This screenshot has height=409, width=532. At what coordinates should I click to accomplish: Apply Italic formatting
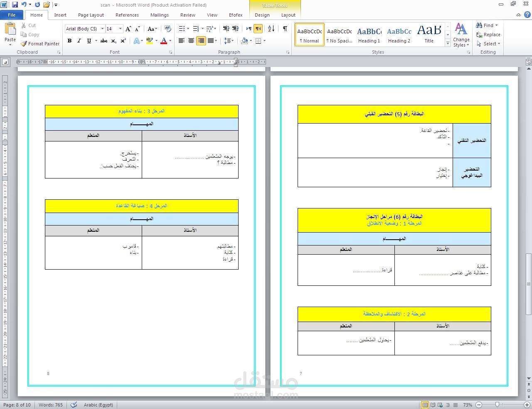[x=79, y=41]
